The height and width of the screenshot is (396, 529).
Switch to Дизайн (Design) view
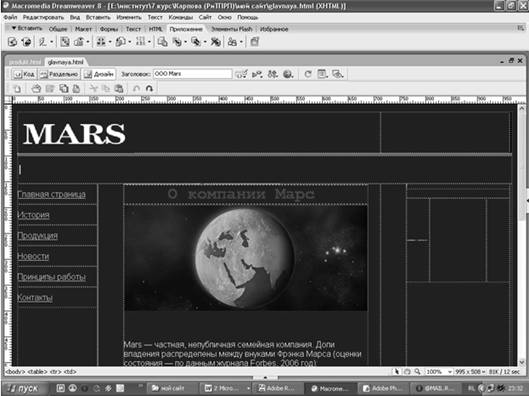pyautogui.click(x=99, y=74)
